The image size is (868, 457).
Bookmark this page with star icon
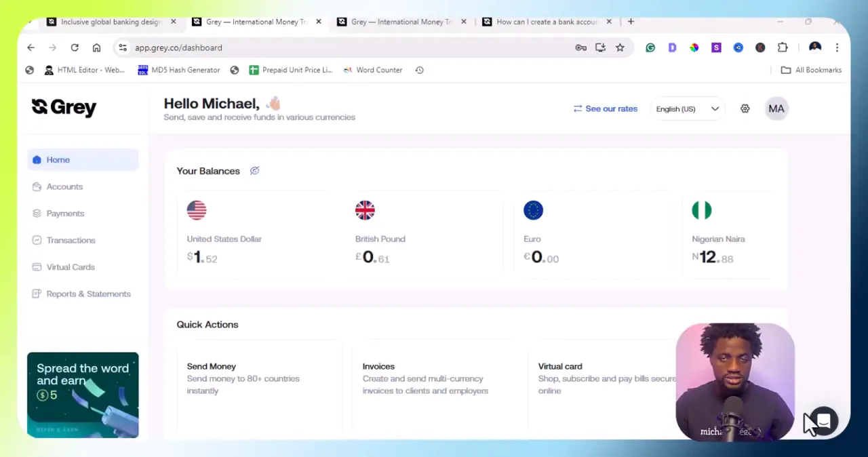pyautogui.click(x=620, y=47)
